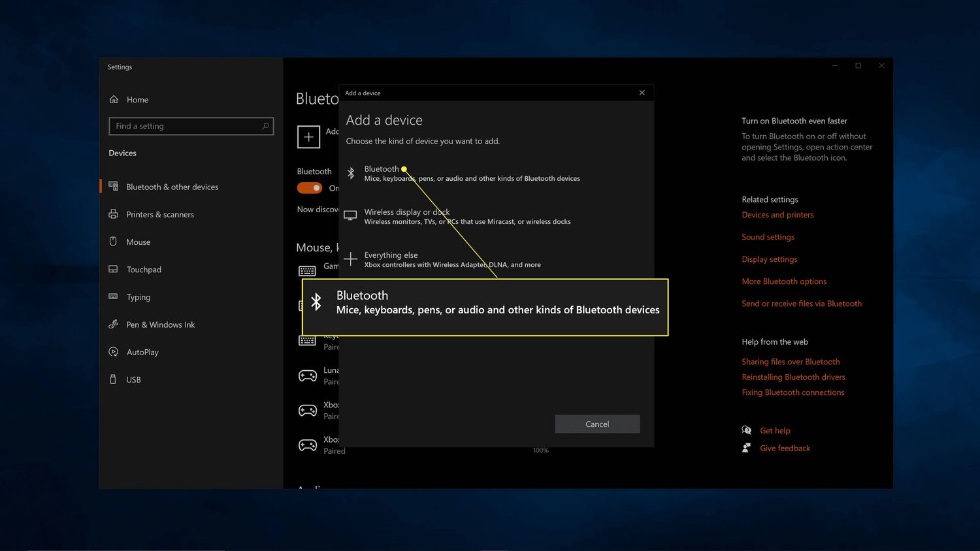The width and height of the screenshot is (980, 551).
Task: Click the Pen & Windows Ink icon
Action: point(113,324)
